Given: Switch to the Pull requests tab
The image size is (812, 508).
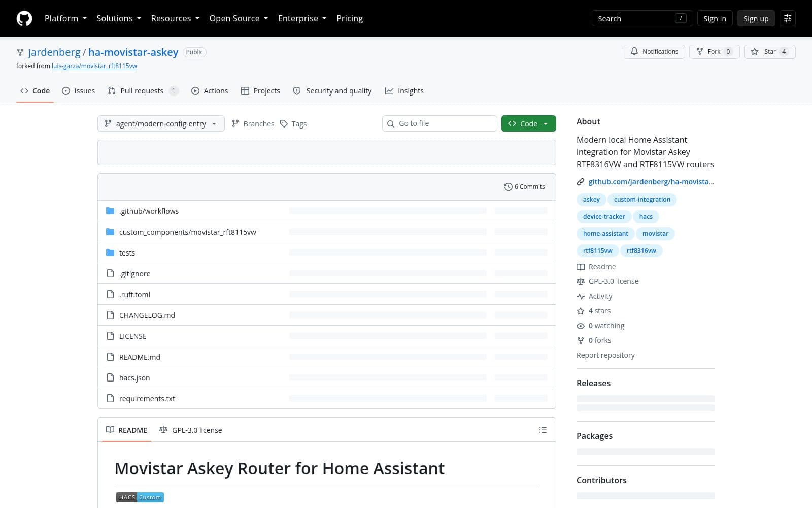Looking at the screenshot, I should coord(143,91).
